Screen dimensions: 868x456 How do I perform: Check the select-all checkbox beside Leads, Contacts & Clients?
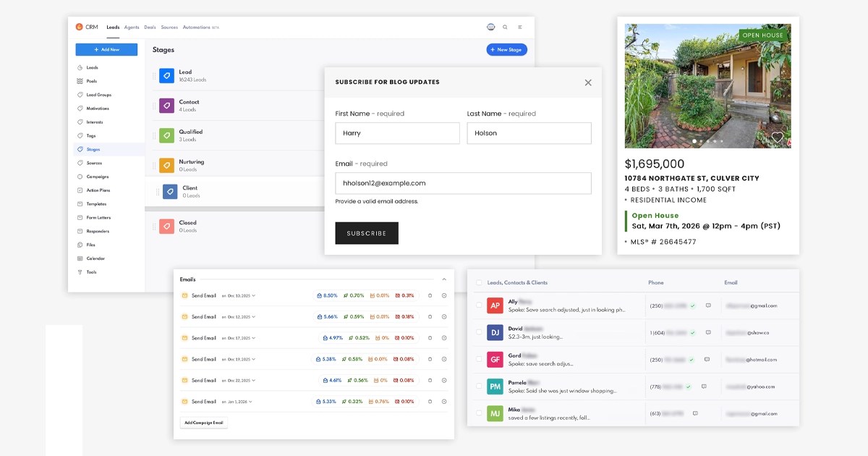[479, 282]
